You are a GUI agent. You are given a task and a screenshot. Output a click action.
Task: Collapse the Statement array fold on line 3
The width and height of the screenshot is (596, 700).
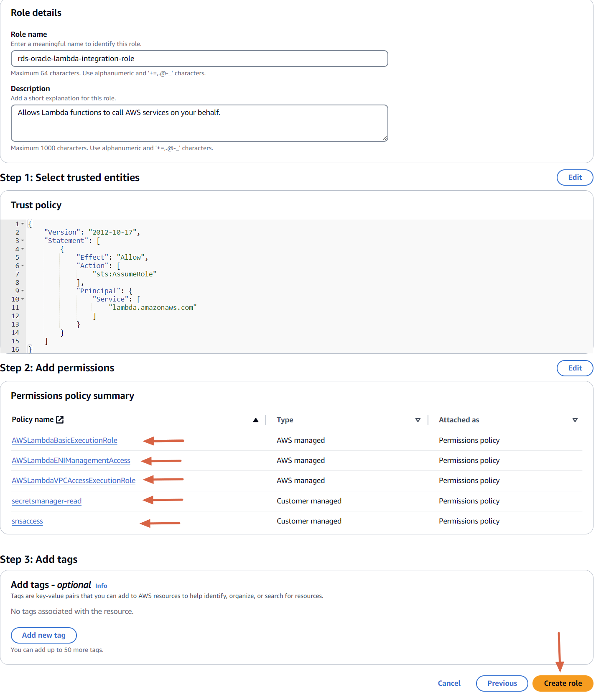23,240
